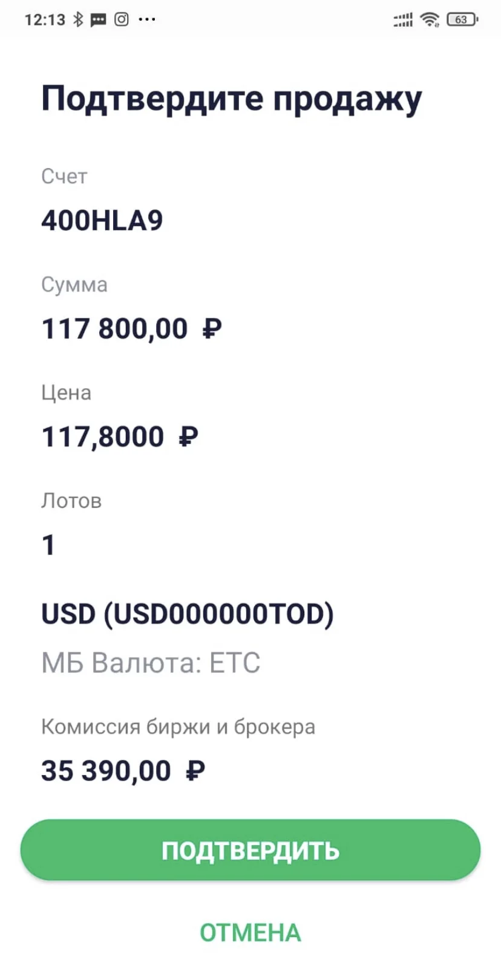
Task: Tap the Счет field label
Action: [64, 176]
